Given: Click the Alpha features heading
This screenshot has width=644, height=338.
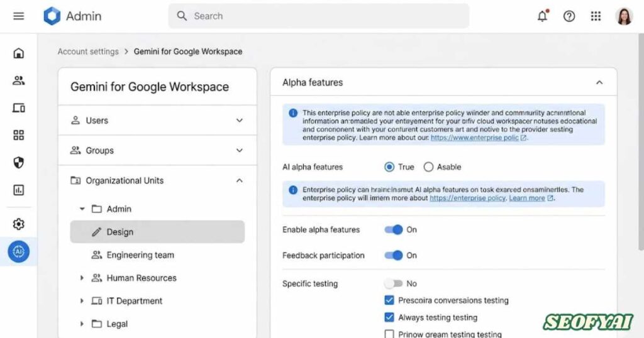Looking at the screenshot, I should [313, 82].
